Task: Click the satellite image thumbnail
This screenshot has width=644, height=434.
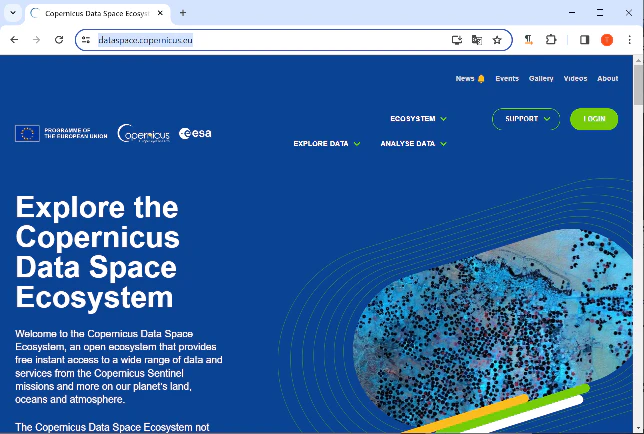Action: 493,328
